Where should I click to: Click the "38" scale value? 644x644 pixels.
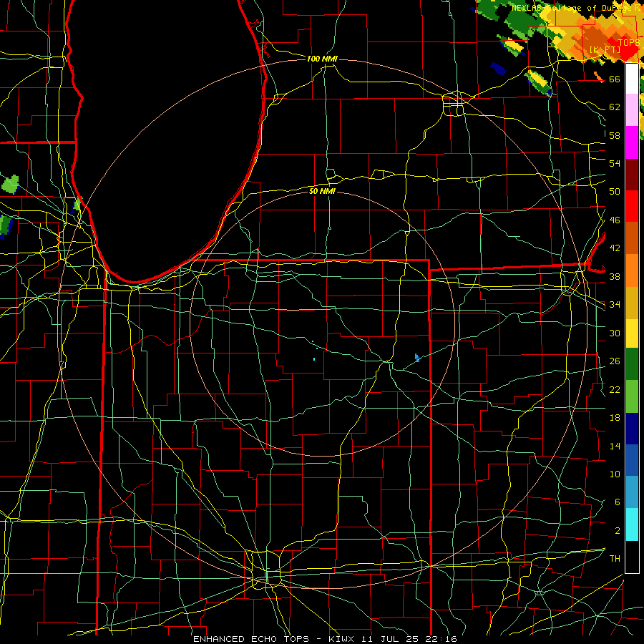pyautogui.click(x=615, y=276)
